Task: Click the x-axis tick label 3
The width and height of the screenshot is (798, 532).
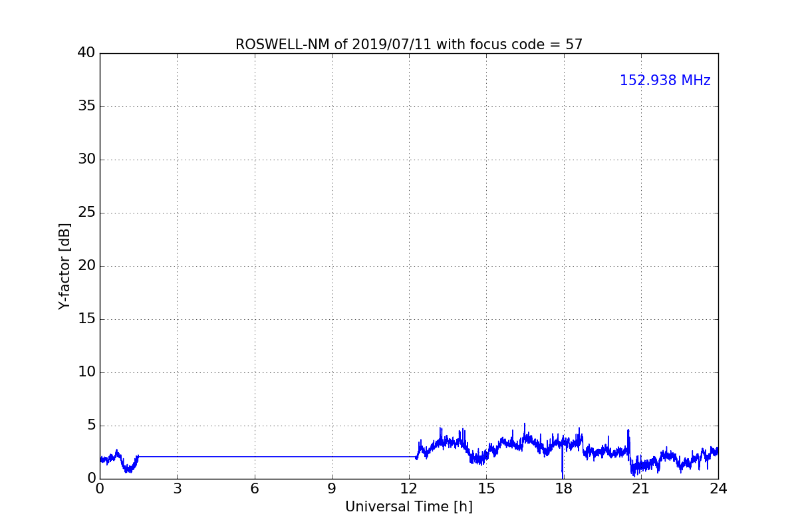Action: [x=177, y=489]
